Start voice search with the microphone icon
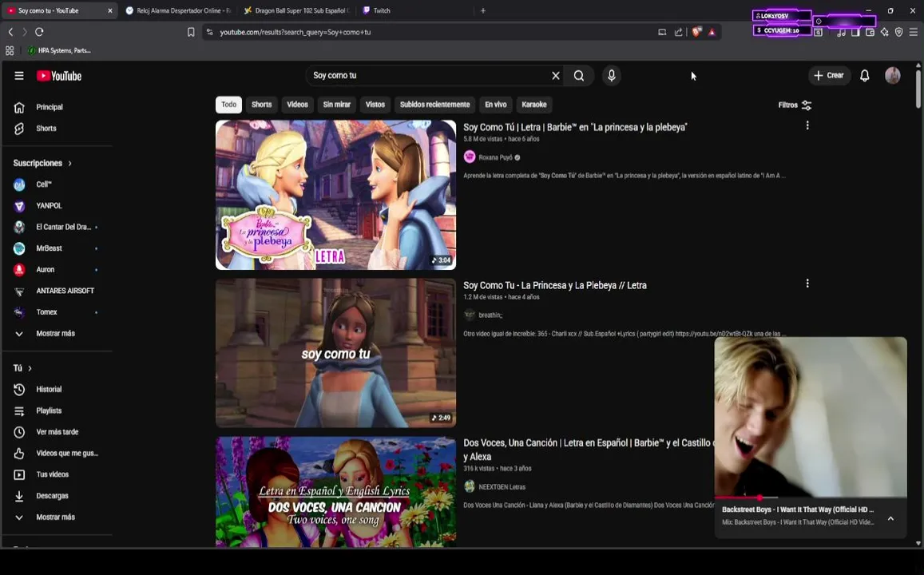 coord(612,75)
